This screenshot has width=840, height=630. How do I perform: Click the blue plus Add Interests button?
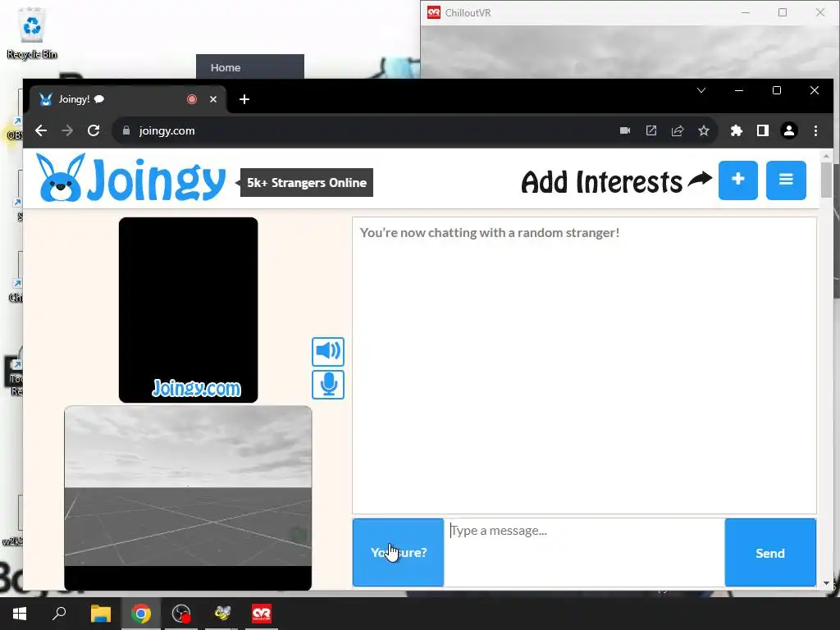[x=737, y=180]
